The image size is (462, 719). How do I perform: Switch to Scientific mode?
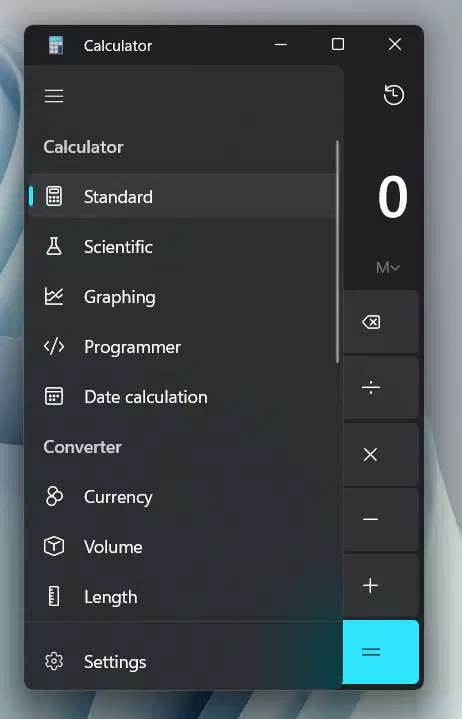click(183, 247)
